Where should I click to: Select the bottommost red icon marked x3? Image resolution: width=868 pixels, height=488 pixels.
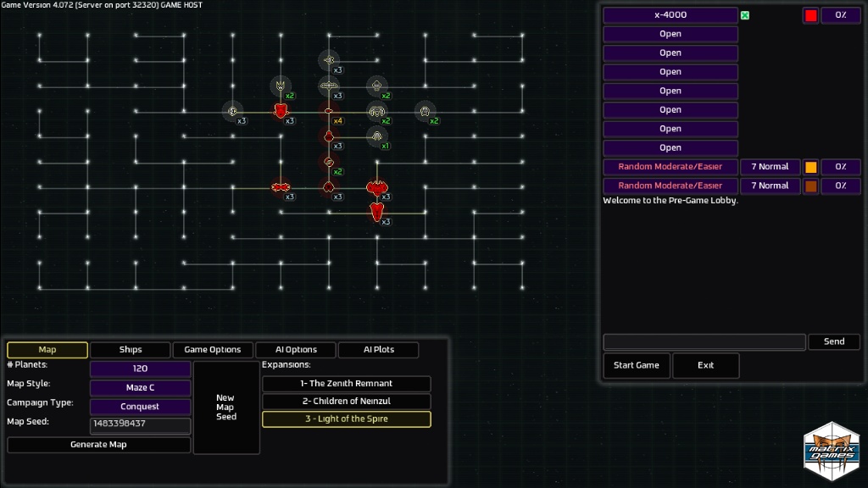377,211
